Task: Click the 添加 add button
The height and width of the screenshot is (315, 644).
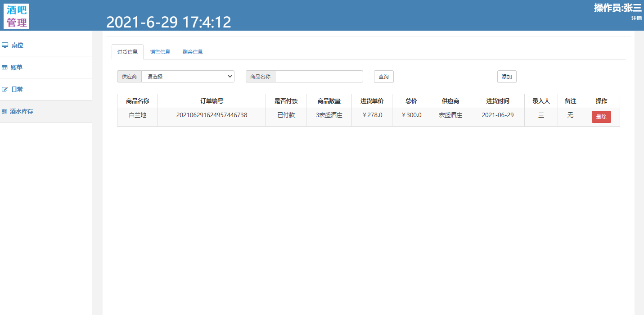Action: (507, 76)
